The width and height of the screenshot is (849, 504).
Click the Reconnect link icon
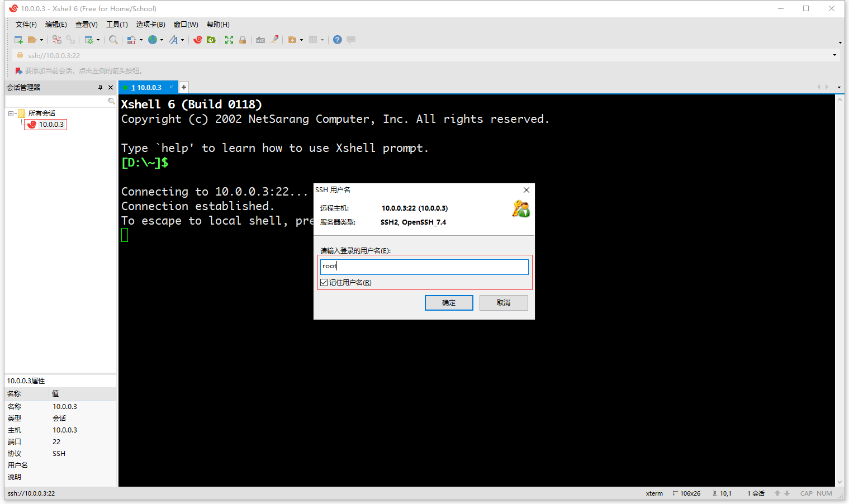[x=70, y=40]
